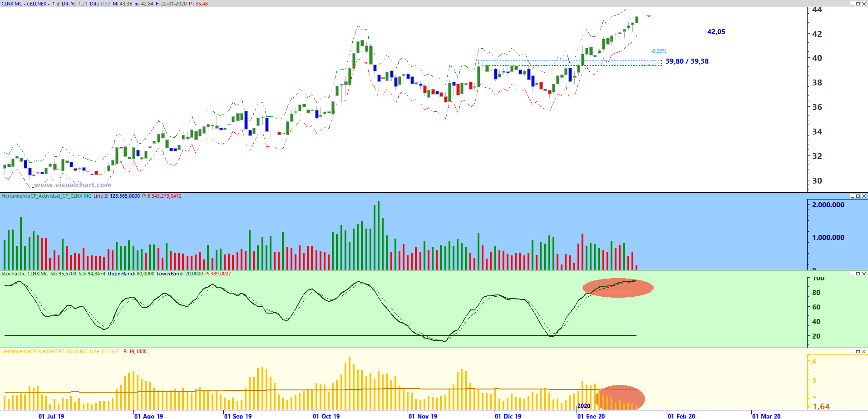Click the '01-Dic-19' date axis label
This screenshot has width=868, height=419.
click(508, 416)
